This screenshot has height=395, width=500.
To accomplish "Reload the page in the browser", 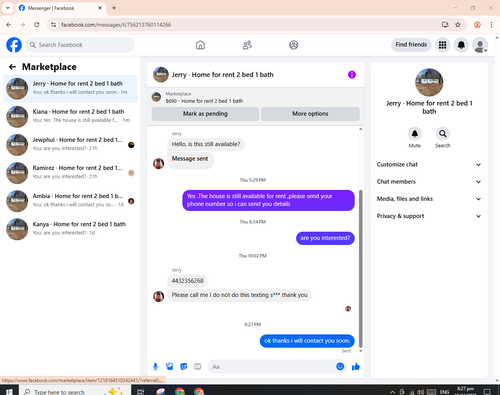I will click(37, 25).
